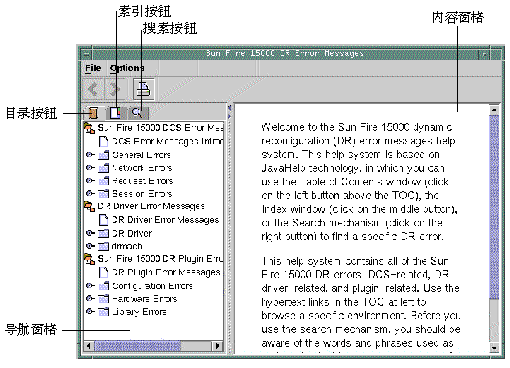The width and height of the screenshot is (510, 368).
Task: Select the Library Errors label
Action: 139,311
